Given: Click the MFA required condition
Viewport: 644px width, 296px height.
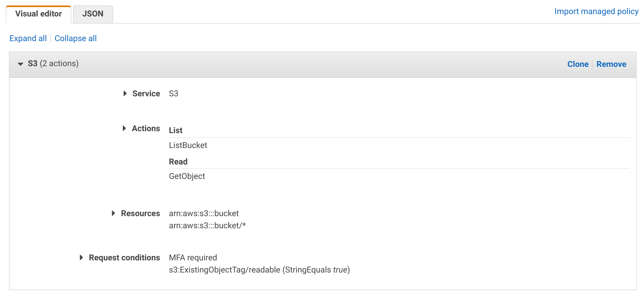Looking at the screenshot, I should tap(193, 258).
